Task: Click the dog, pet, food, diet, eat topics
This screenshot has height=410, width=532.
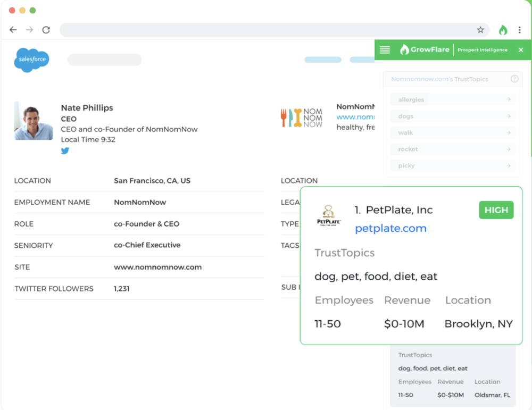Action: (x=376, y=277)
